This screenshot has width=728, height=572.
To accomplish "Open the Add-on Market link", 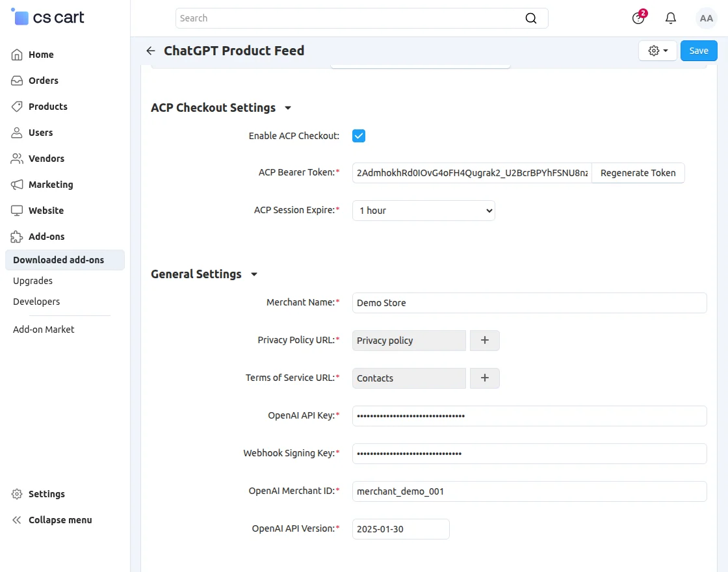I will coord(44,330).
